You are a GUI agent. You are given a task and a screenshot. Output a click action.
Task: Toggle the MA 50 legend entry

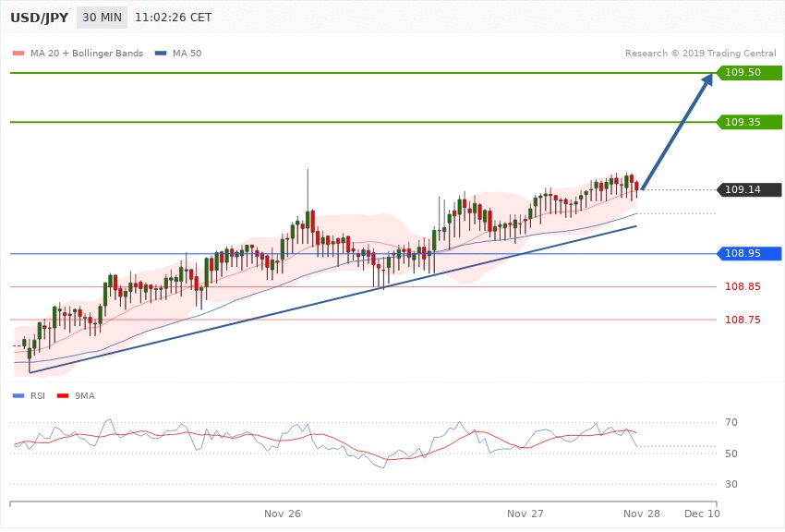(186, 54)
